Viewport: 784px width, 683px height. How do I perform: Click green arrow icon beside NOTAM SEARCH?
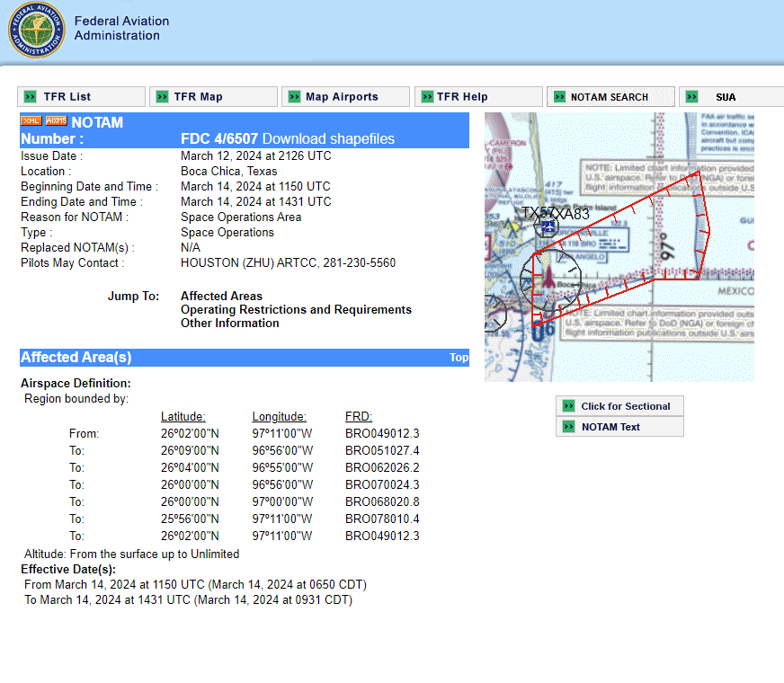[x=559, y=96]
